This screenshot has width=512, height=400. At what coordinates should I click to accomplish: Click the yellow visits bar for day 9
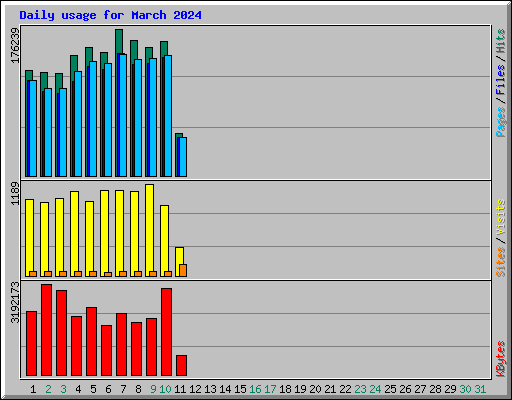(x=149, y=230)
